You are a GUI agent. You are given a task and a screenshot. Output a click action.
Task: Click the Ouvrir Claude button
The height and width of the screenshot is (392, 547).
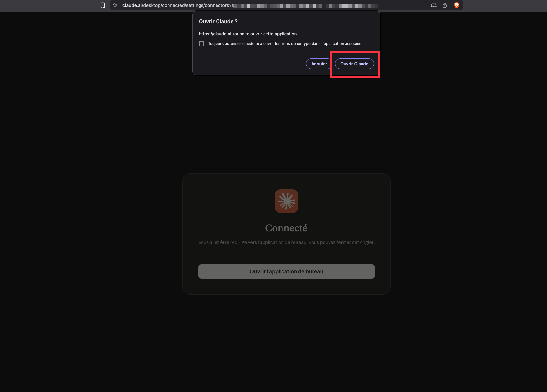coord(354,64)
